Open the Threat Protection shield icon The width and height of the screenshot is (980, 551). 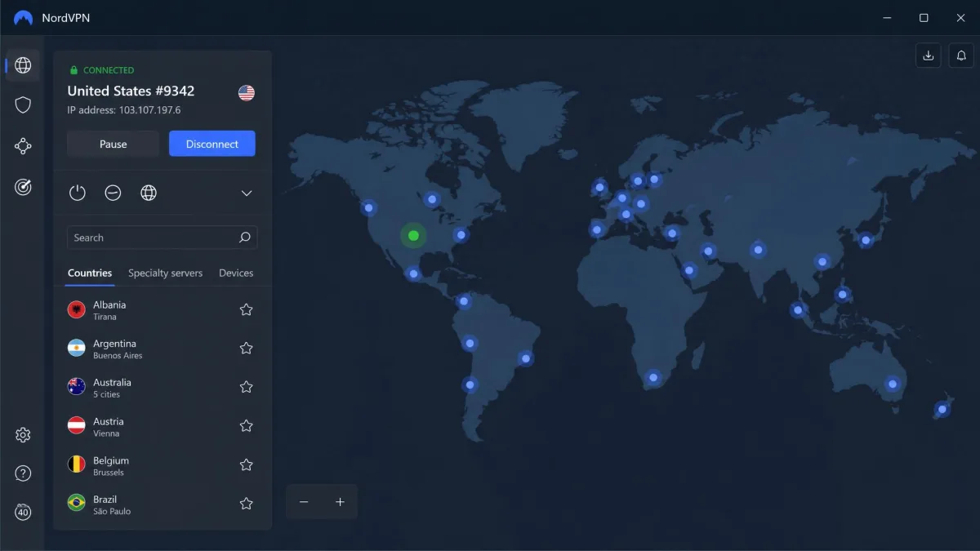(x=23, y=104)
